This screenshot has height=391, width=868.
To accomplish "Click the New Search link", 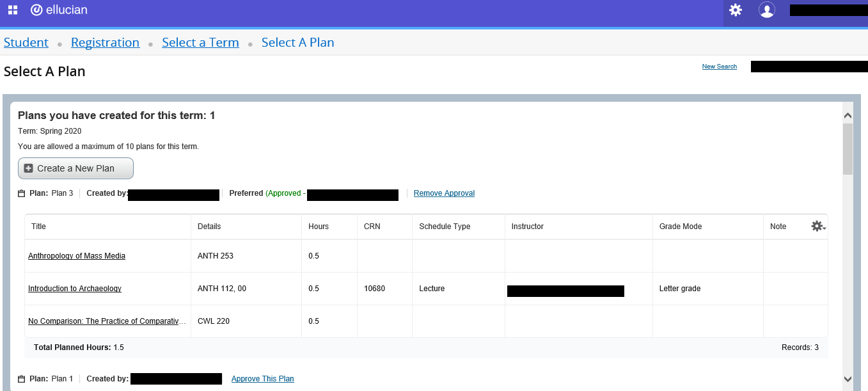I will [719, 67].
